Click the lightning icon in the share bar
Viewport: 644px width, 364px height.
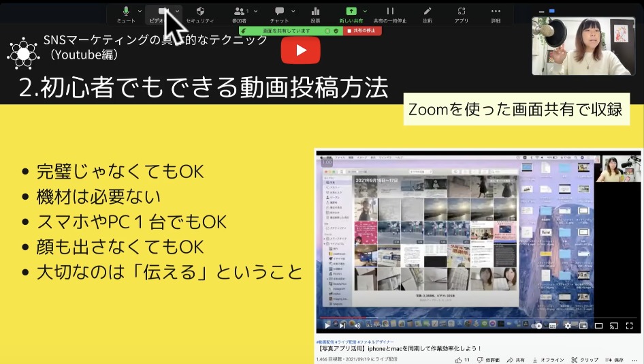coord(244,31)
